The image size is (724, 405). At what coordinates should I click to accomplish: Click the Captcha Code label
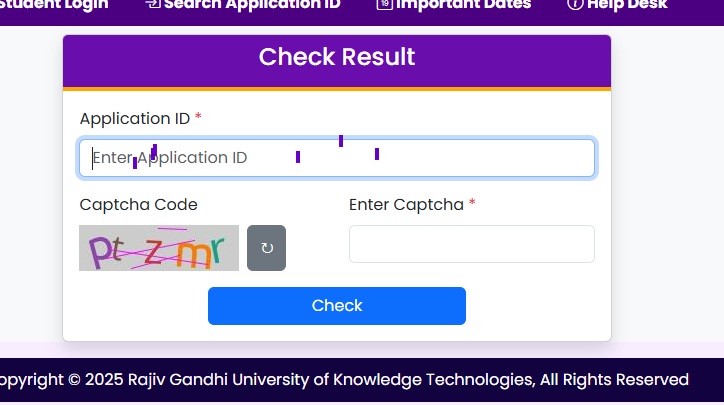(x=138, y=205)
